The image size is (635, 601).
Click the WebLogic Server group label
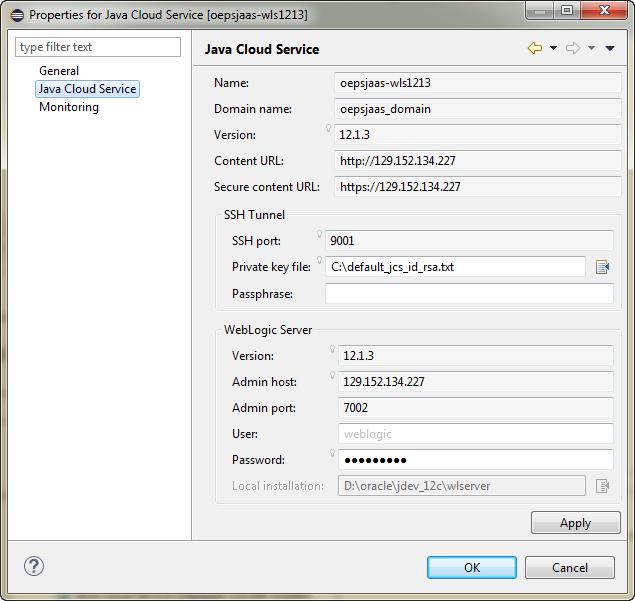tap(268, 330)
